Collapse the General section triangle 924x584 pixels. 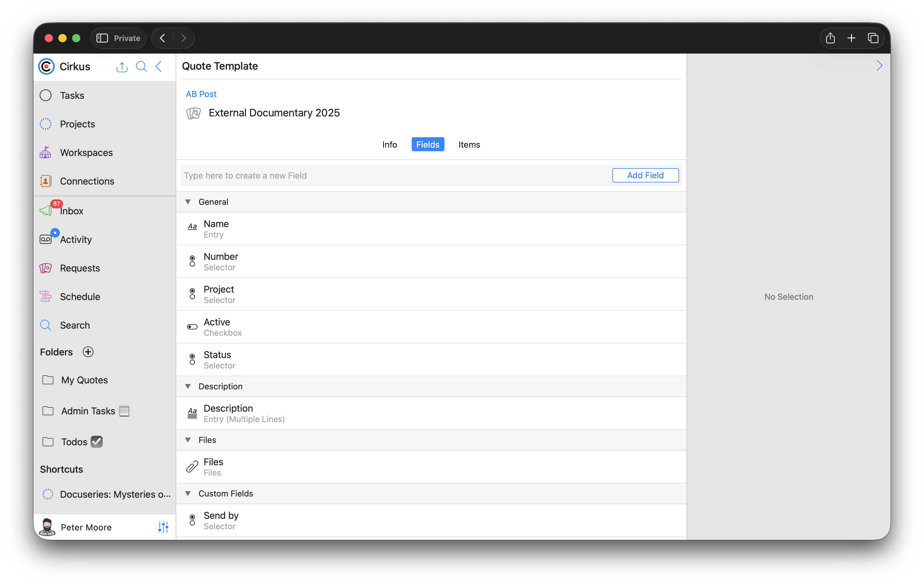(x=188, y=202)
